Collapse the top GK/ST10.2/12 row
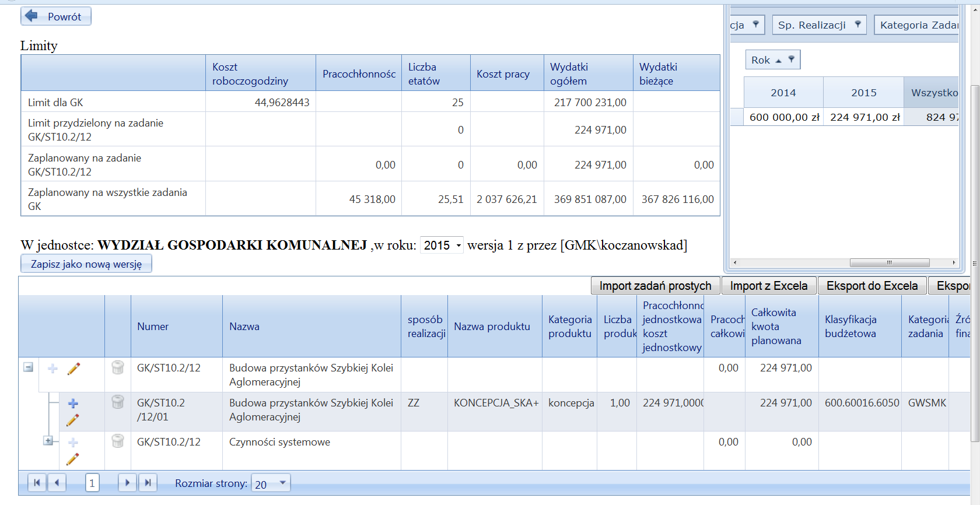Image resolution: width=980 pixels, height=505 pixels. 28,367
